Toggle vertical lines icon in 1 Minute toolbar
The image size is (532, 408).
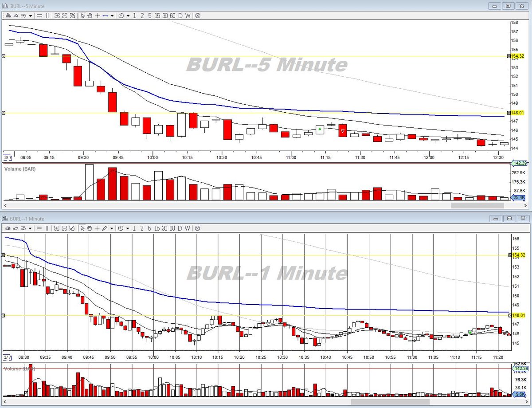[47, 228]
